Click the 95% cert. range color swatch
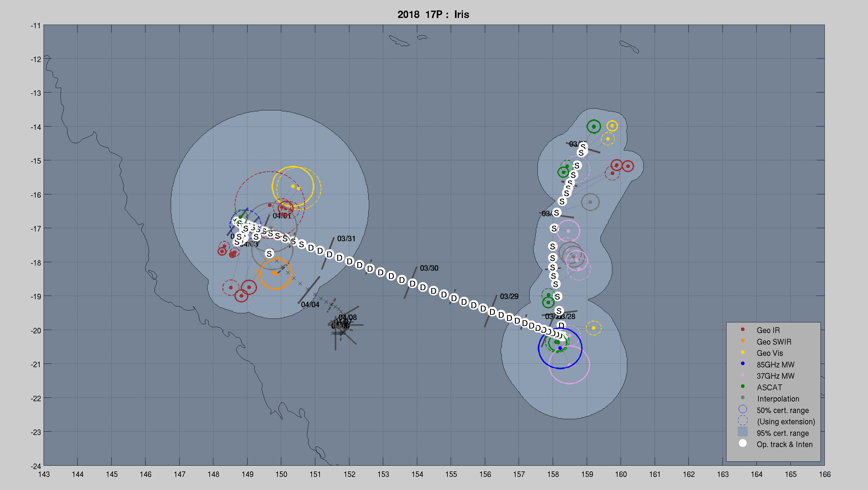Screen dimensions: 868x490 742,432
